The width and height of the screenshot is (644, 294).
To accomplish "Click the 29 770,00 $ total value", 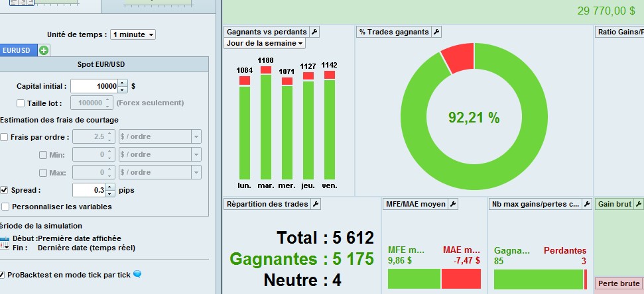I will (606, 11).
